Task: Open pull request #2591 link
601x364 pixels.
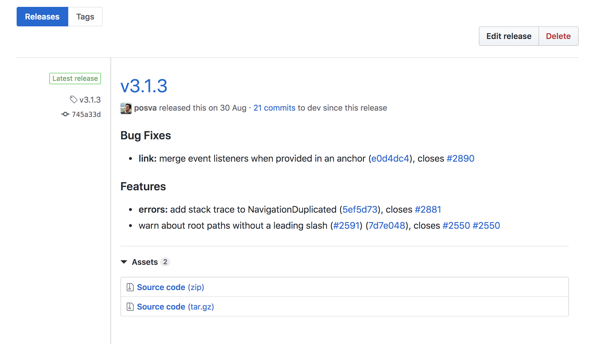Action: [346, 225]
